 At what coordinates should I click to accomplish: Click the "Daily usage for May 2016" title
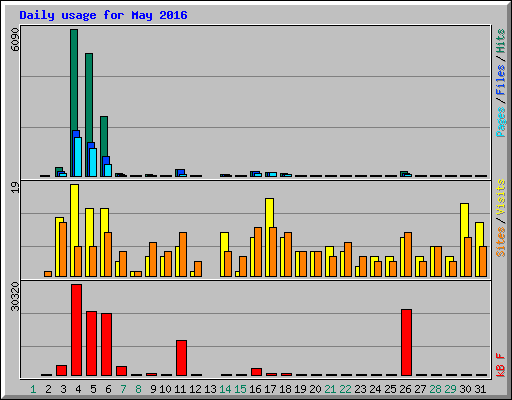tap(103, 15)
